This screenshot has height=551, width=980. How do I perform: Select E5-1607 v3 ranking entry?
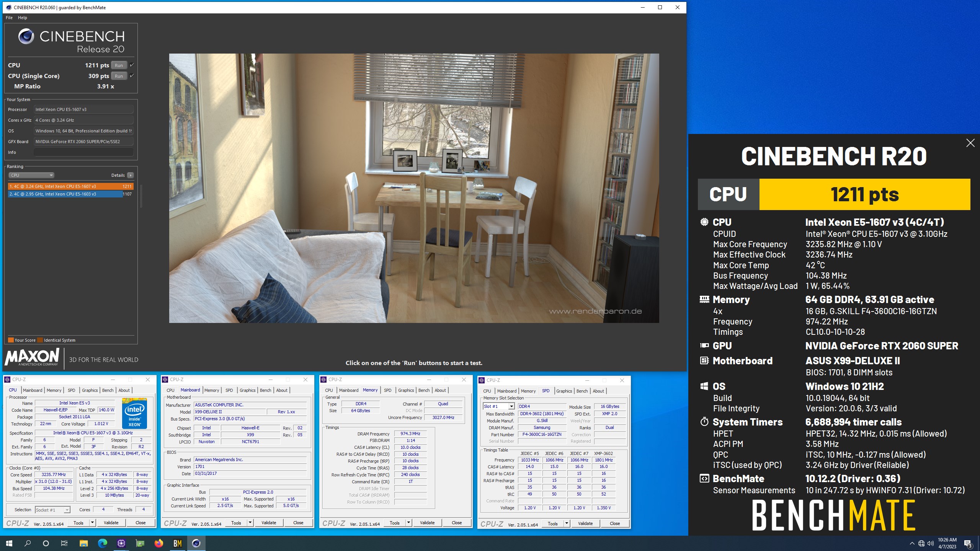[70, 186]
